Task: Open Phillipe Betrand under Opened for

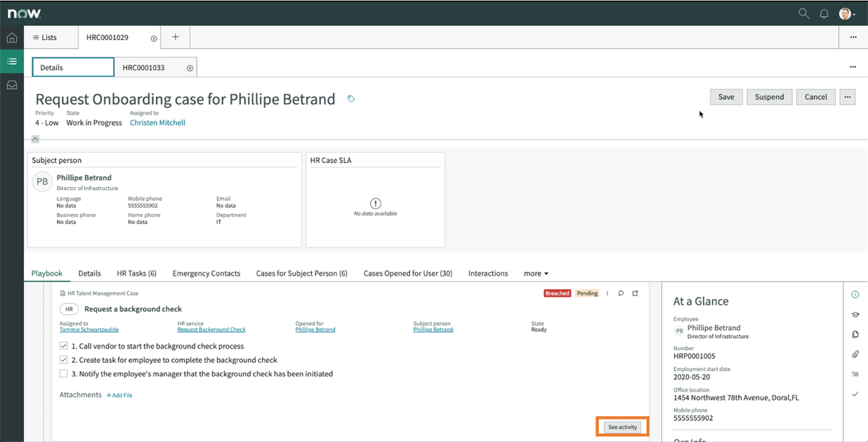Action: pyautogui.click(x=315, y=330)
